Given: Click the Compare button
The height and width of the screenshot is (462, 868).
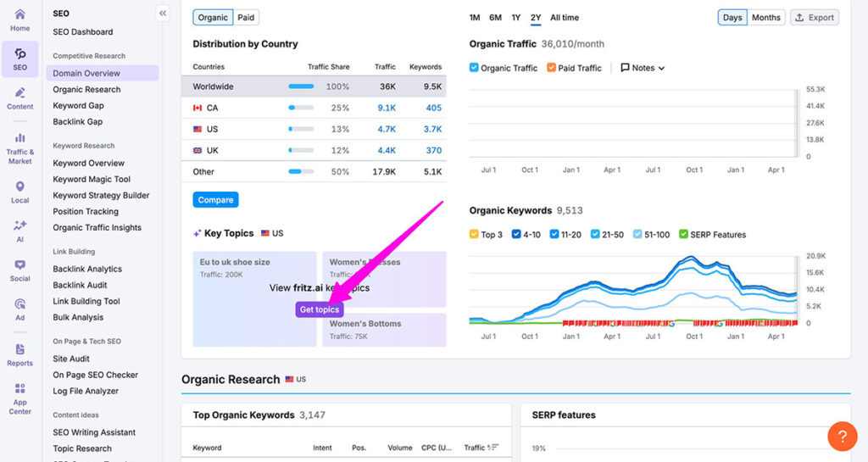Looking at the screenshot, I should pos(215,200).
